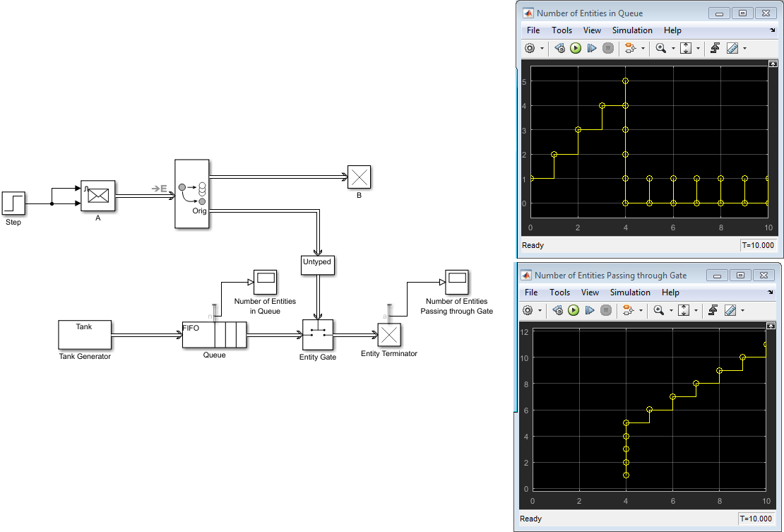The height and width of the screenshot is (532, 784).
Task: Click the Zoom magnifier in Queue scope toolbar
Action: tap(661, 48)
